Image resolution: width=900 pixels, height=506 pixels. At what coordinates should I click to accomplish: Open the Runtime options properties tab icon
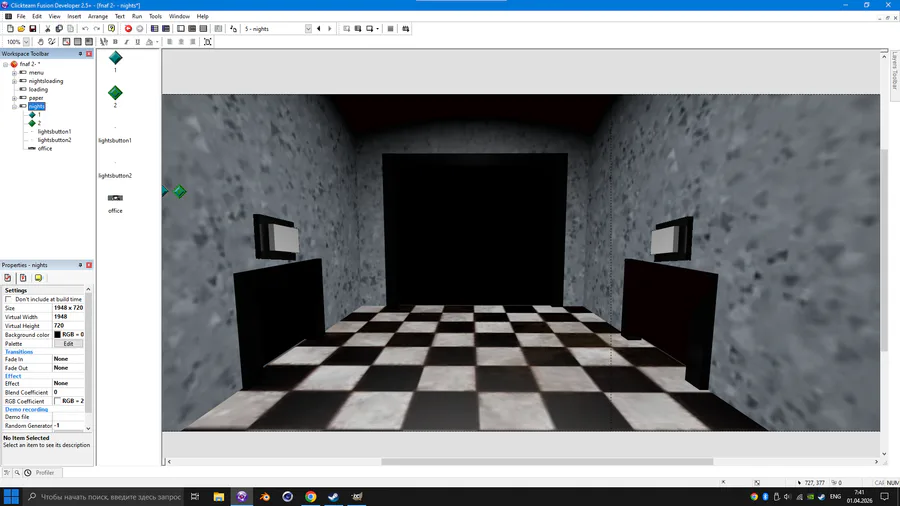(23, 278)
